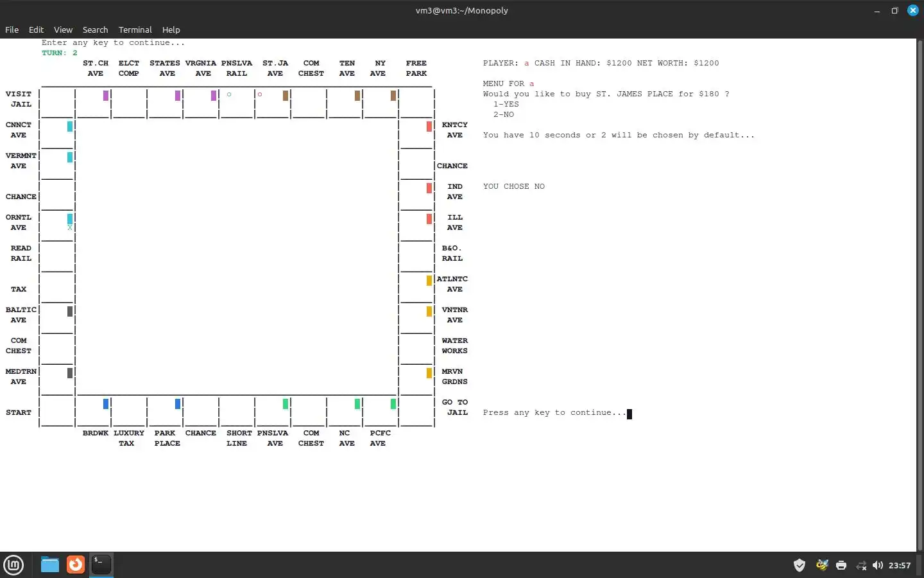Click cyan marker on ORNTL AVE square

[70, 219]
